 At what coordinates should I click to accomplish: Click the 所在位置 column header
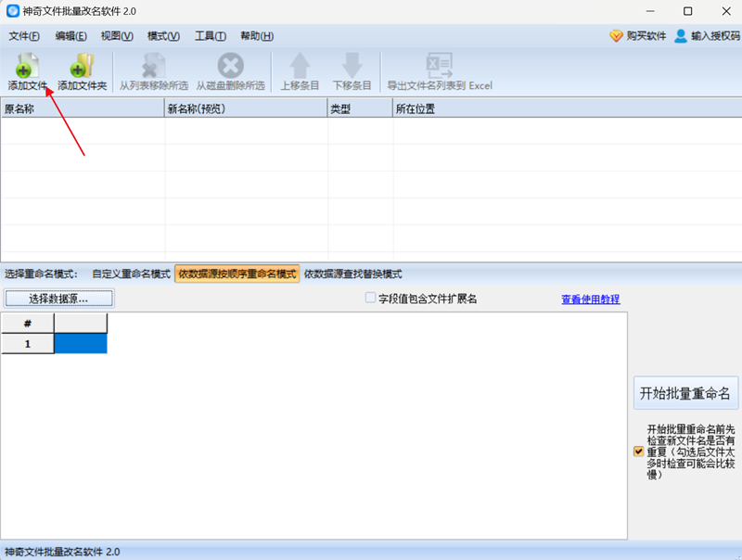point(568,108)
